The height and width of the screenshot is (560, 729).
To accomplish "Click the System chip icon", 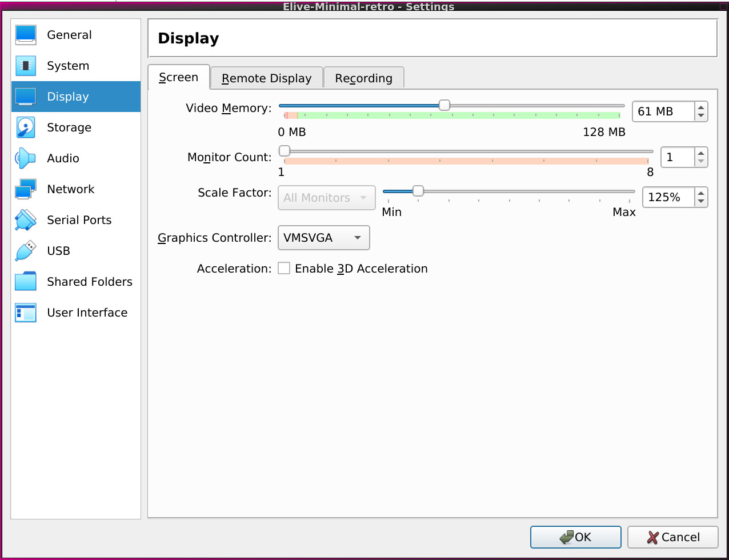I will coord(26,66).
